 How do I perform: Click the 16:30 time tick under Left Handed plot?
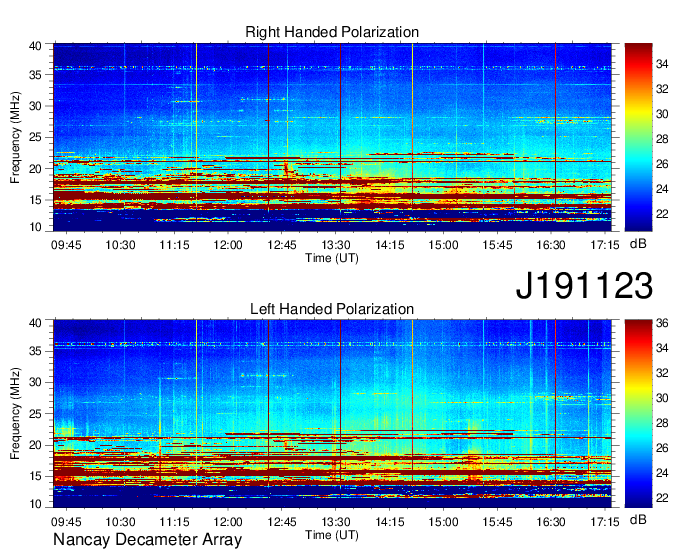pos(551,522)
